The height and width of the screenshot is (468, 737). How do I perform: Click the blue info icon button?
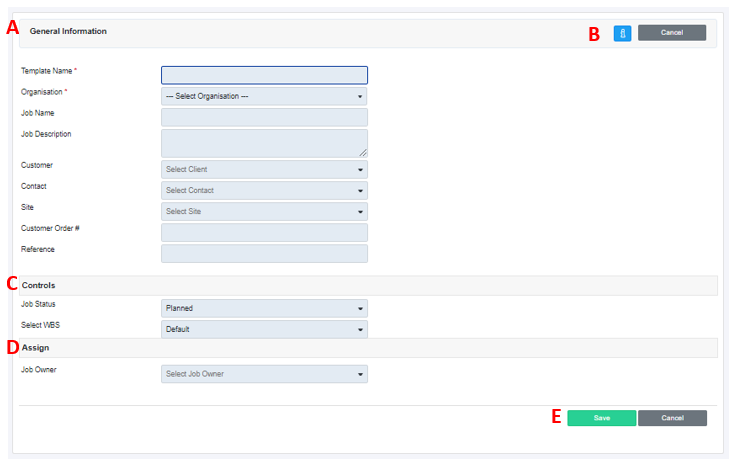click(x=622, y=33)
